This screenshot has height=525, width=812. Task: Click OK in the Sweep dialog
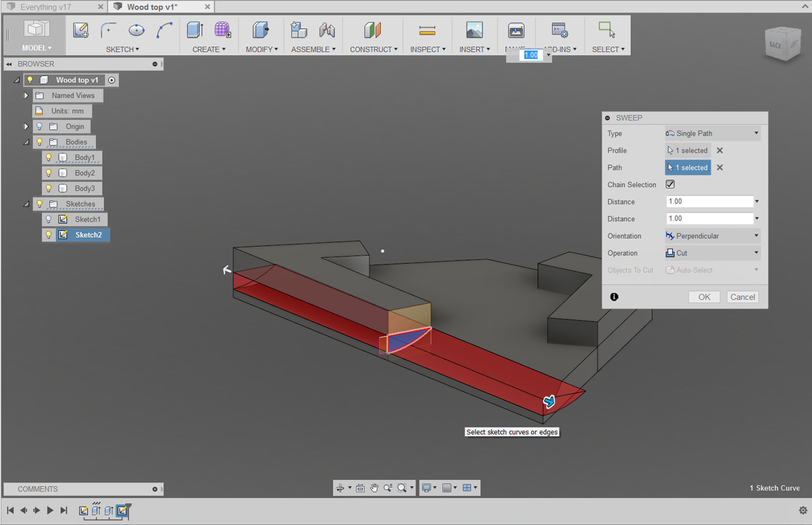(704, 297)
